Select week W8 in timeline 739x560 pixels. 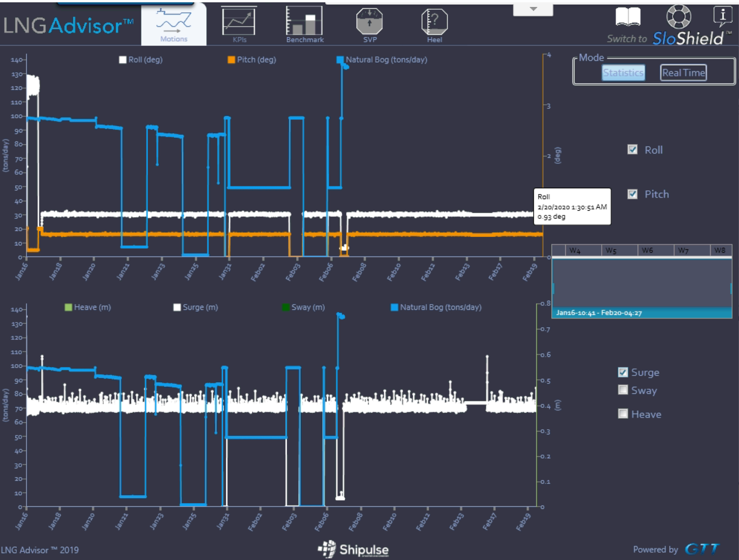(720, 250)
